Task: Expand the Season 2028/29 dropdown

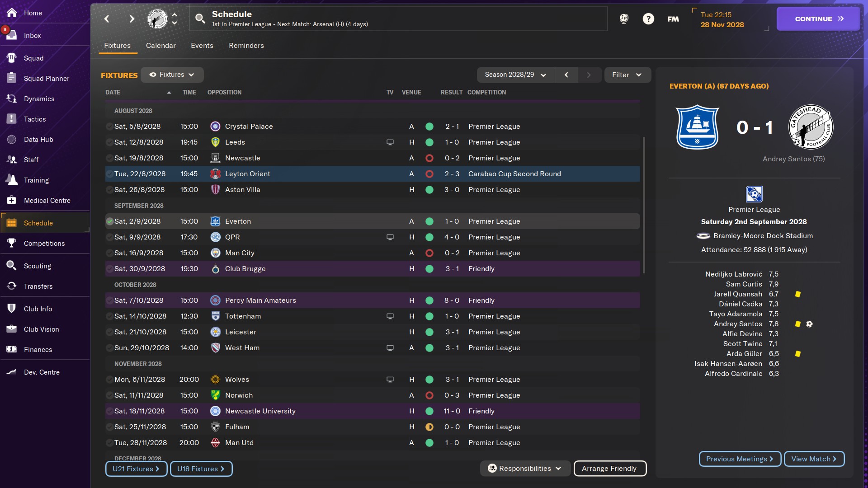Action: coord(515,75)
